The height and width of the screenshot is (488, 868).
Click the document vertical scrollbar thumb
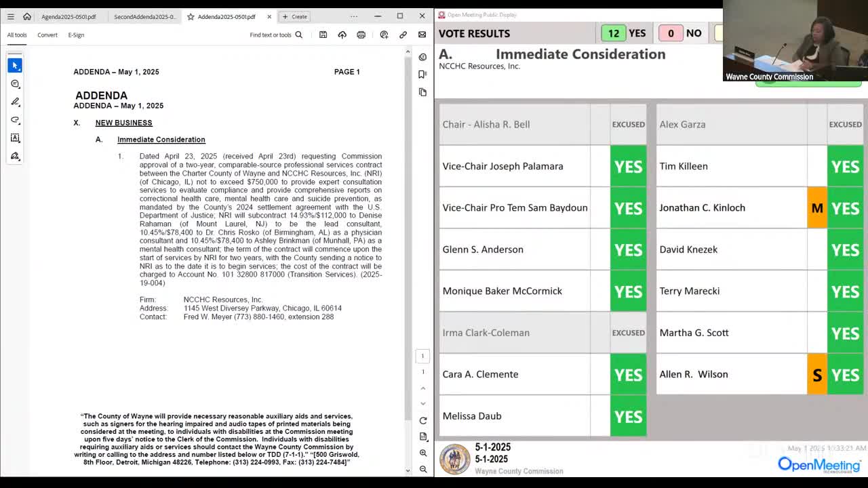click(x=408, y=237)
